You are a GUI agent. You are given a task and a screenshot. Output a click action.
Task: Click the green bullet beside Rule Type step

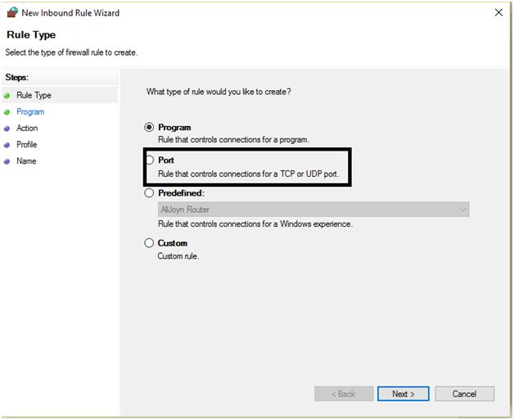click(7, 96)
